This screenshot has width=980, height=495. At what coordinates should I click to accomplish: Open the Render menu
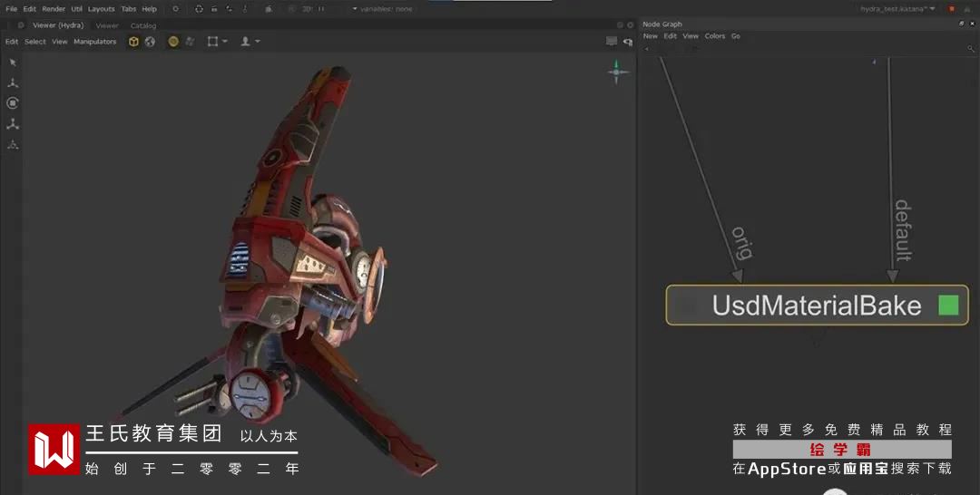pyautogui.click(x=54, y=9)
